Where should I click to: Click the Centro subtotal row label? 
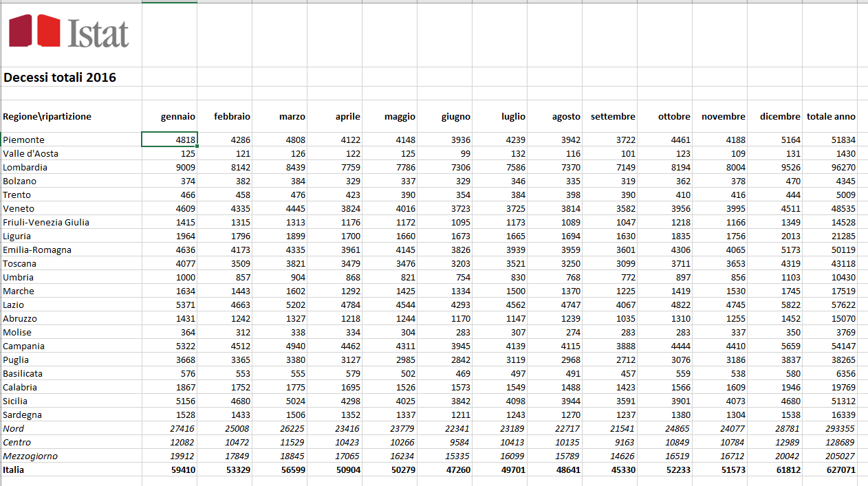click(17, 442)
